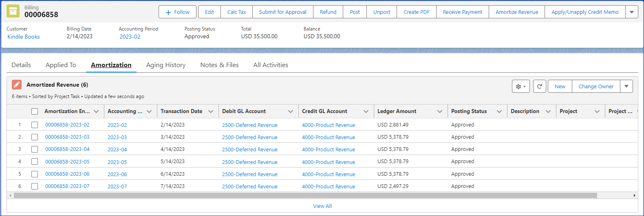Screen dimensions: 644x216
Task: Open Kindle Books customer link
Action: tap(24, 37)
